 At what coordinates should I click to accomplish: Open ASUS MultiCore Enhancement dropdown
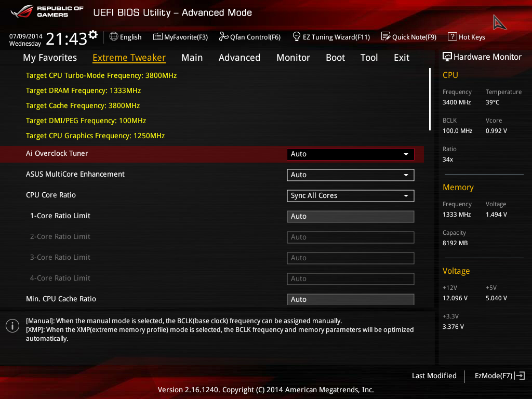350,175
